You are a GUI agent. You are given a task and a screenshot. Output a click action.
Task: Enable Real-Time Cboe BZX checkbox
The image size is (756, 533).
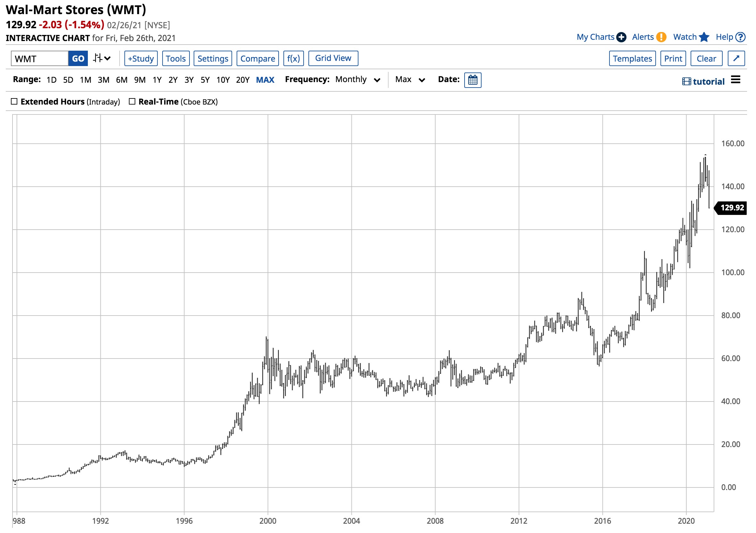[x=132, y=101]
